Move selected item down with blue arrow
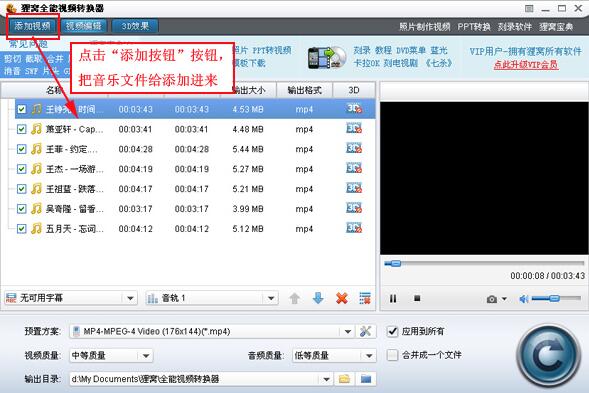The height and width of the screenshot is (393, 589). point(318,299)
